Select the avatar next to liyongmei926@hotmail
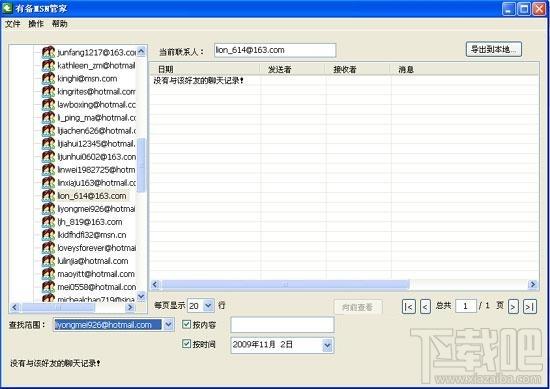The image size is (550, 389). click(48, 209)
